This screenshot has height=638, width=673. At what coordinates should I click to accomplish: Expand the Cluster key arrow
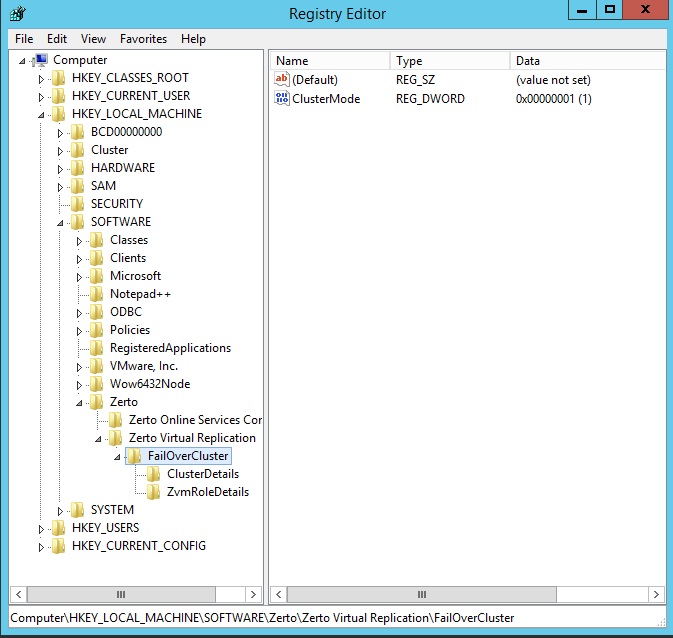coord(60,151)
